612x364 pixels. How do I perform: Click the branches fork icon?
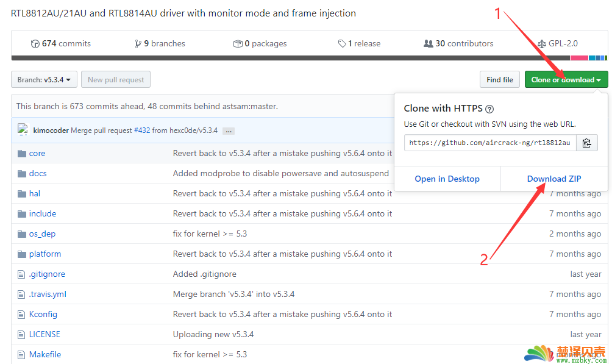(138, 44)
